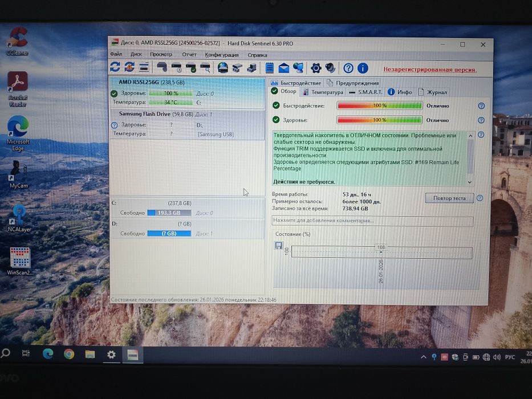Open the Журнал tab

pyautogui.click(x=432, y=92)
